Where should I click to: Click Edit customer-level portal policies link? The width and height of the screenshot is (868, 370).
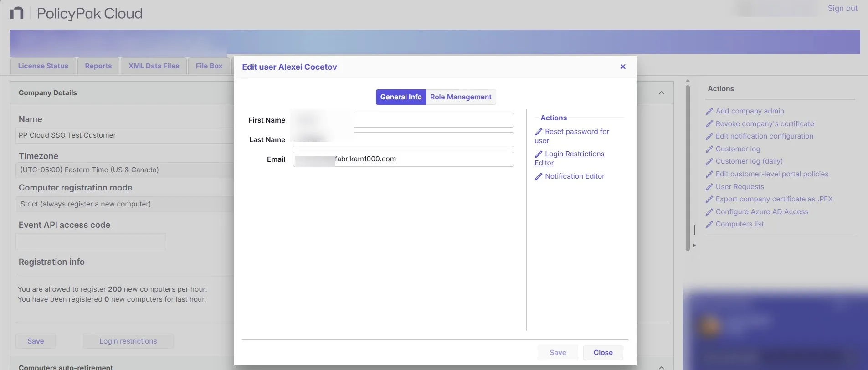tap(772, 174)
